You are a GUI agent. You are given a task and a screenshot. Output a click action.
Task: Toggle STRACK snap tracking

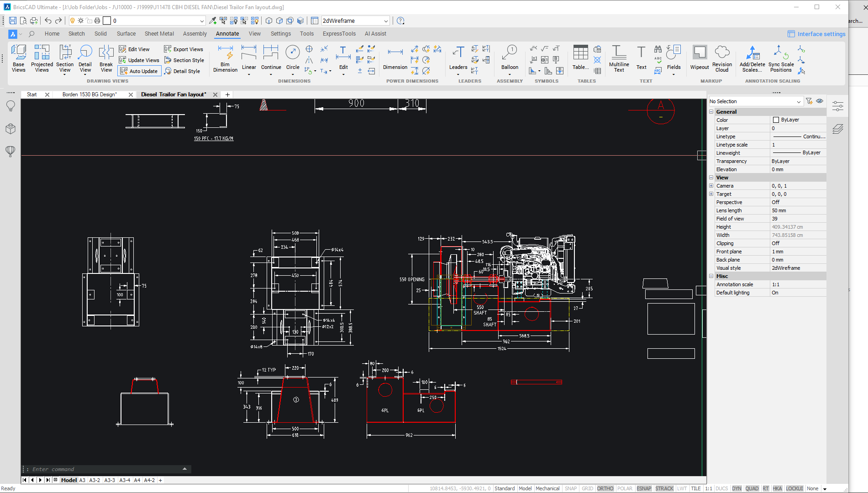click(664, 488)
